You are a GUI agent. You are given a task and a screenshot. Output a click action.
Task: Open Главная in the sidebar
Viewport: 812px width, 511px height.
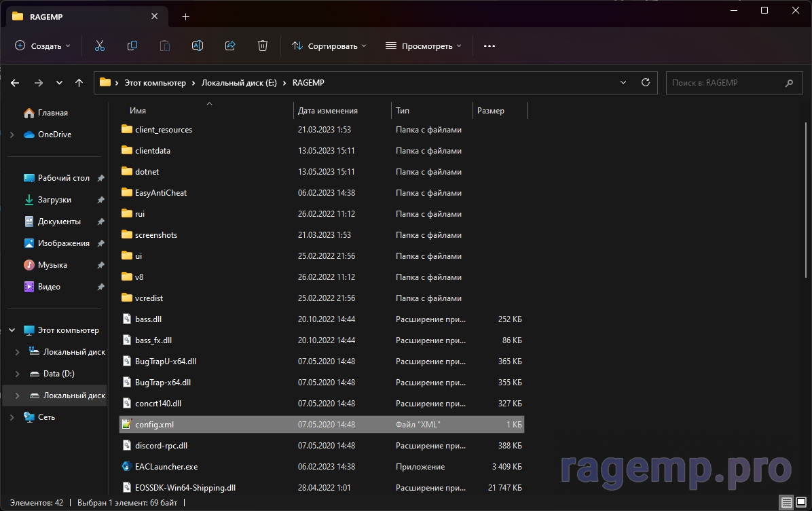(52, 113)
